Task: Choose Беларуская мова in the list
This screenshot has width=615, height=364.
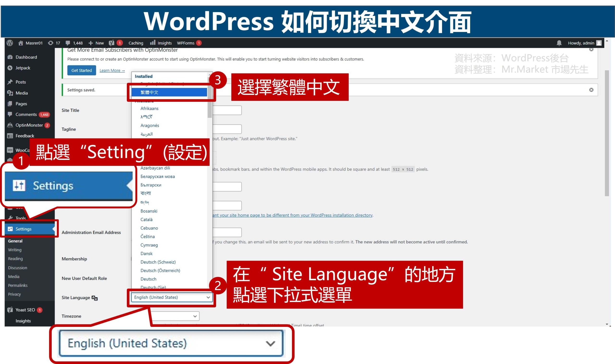Action: point(157,176)
